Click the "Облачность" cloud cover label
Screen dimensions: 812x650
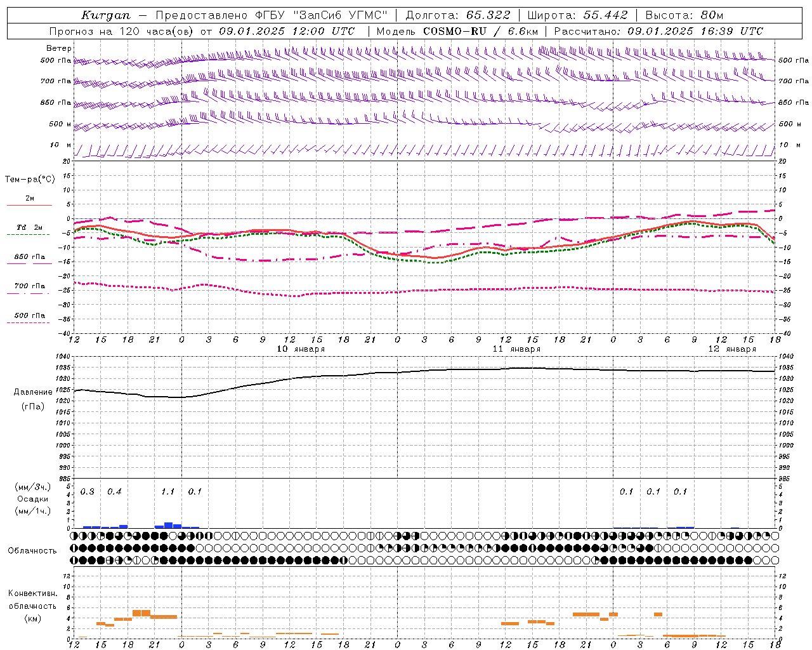32,551
